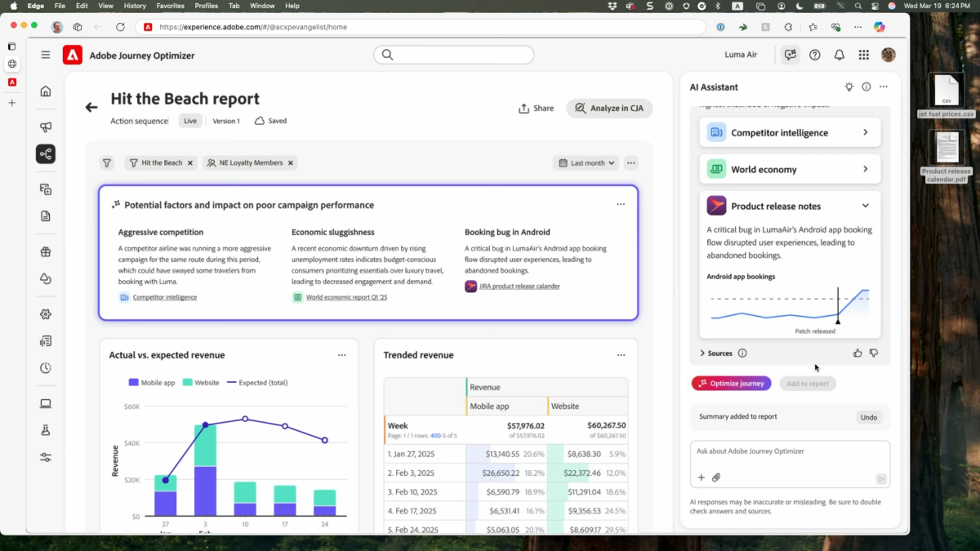Open the Last month date dropdown

(x=586, y=163)
